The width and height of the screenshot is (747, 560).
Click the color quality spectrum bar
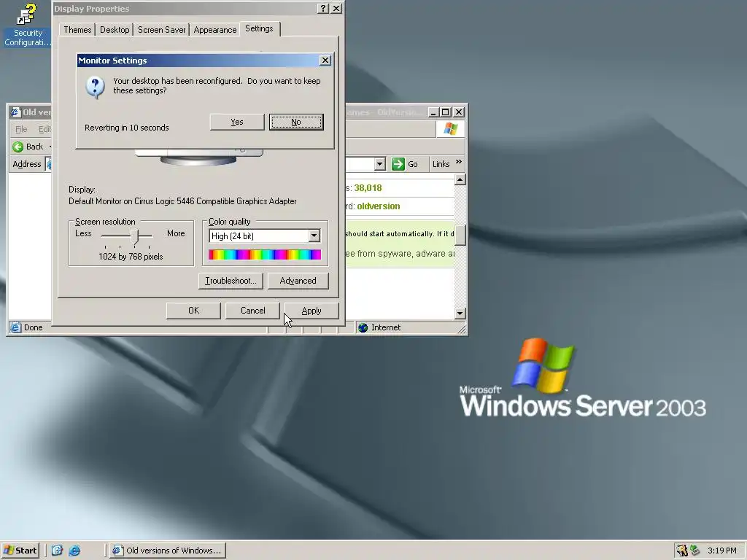[x=264, y=254]
